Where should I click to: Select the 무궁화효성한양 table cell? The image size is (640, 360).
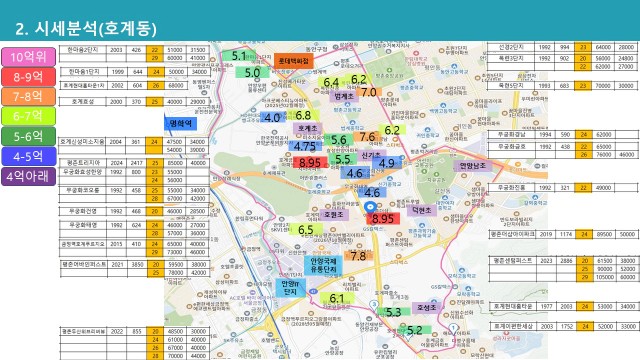tap(83, 172)
